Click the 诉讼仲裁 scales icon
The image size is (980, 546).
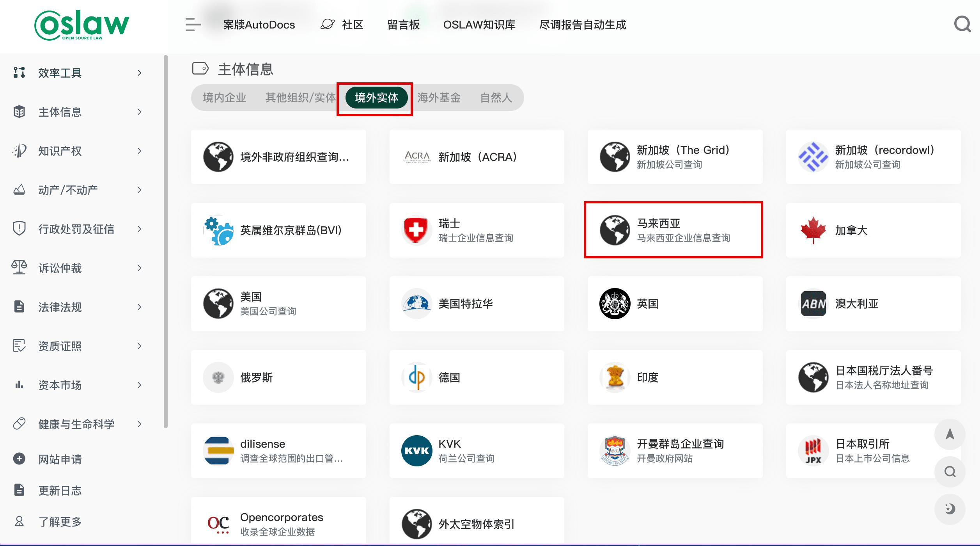19,268
